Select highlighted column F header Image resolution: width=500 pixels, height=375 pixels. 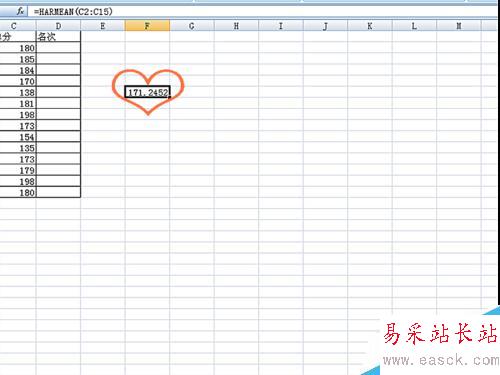coord(147,26)
